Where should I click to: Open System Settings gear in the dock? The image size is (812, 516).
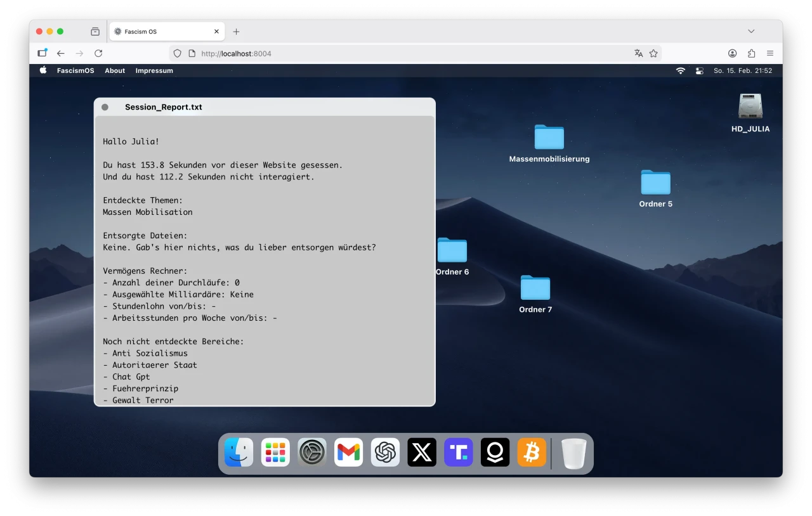click(312, 453)
